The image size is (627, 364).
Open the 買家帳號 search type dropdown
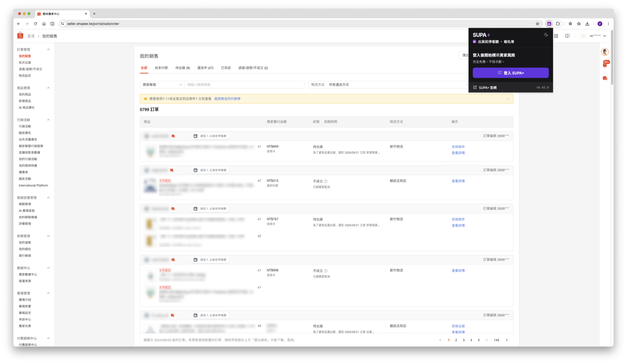tap(162, 85)
